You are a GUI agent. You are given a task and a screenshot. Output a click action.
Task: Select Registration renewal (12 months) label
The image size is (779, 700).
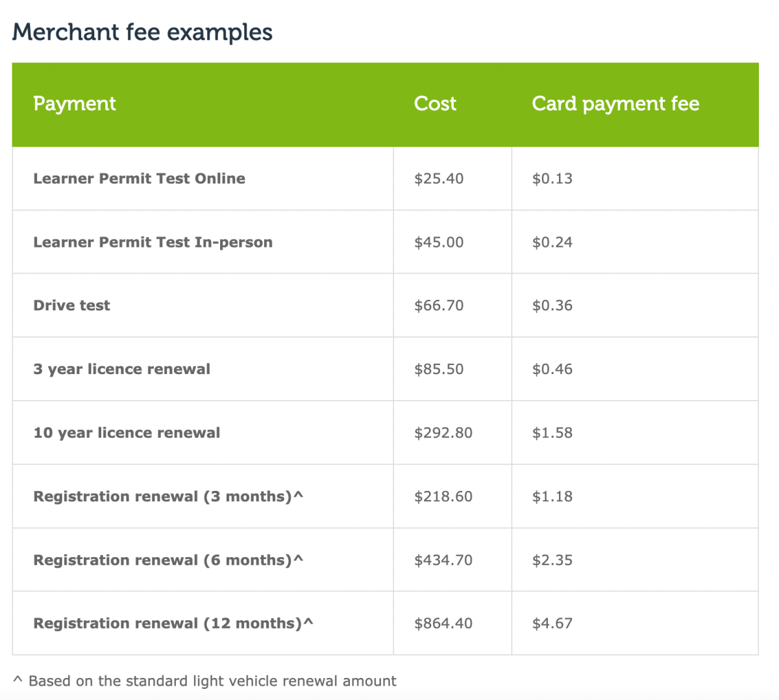(x=173, y=623)
